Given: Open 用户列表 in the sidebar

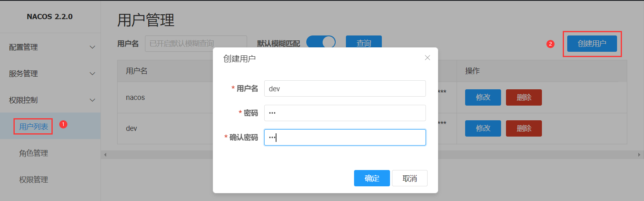Looking at the screenshot, I should (33, 127).
